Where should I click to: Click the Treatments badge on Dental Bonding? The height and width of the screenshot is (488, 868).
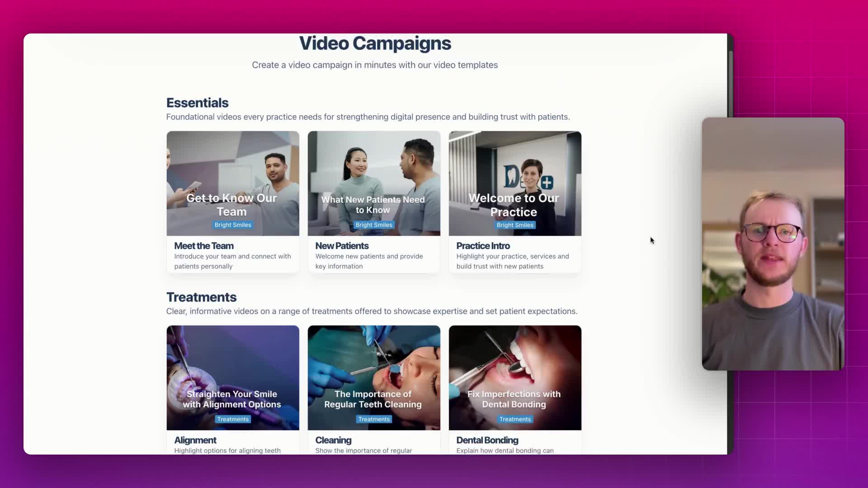click(x=515, y=419)
